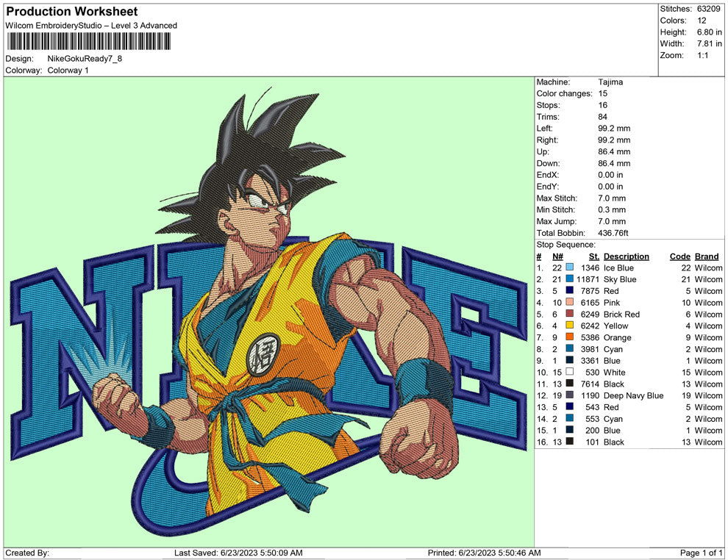The width and height of the screenshot is (728, 560).
Task: Click the 'Deep Navy Blue' description text
Action: 633,395
